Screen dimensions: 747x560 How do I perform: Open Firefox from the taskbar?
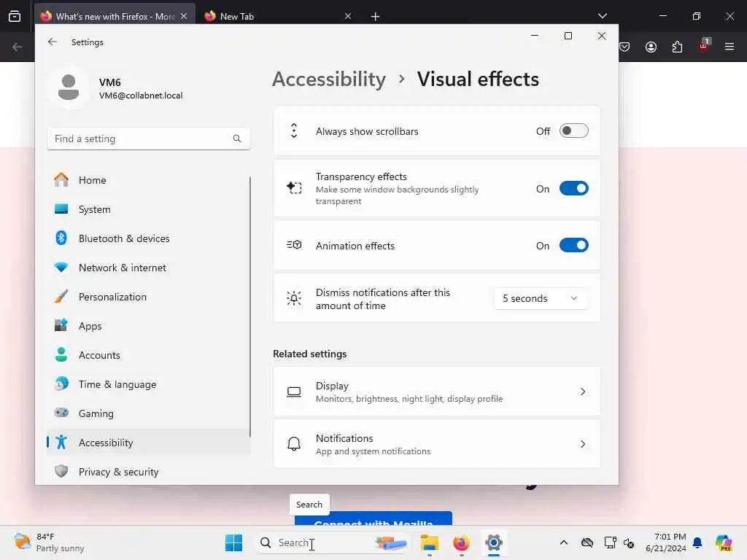pyautogui.click(x=461, y=542)
